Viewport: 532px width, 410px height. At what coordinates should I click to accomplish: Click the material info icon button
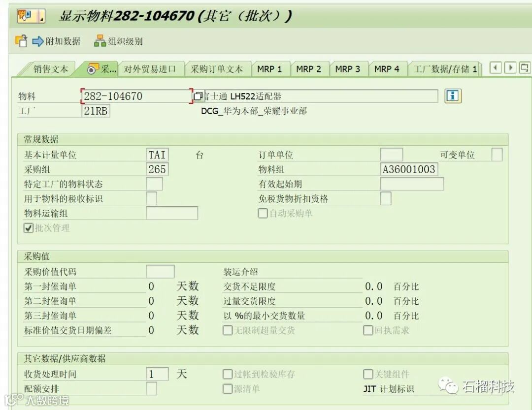453,96
